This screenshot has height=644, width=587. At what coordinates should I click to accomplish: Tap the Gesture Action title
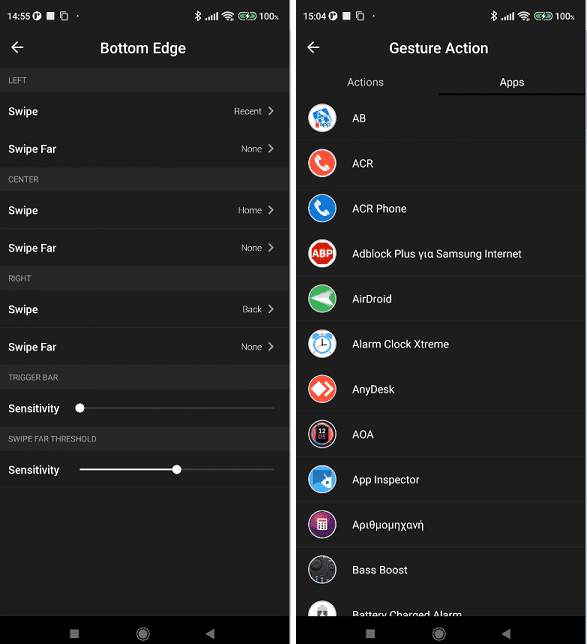[x=439, y=48]
